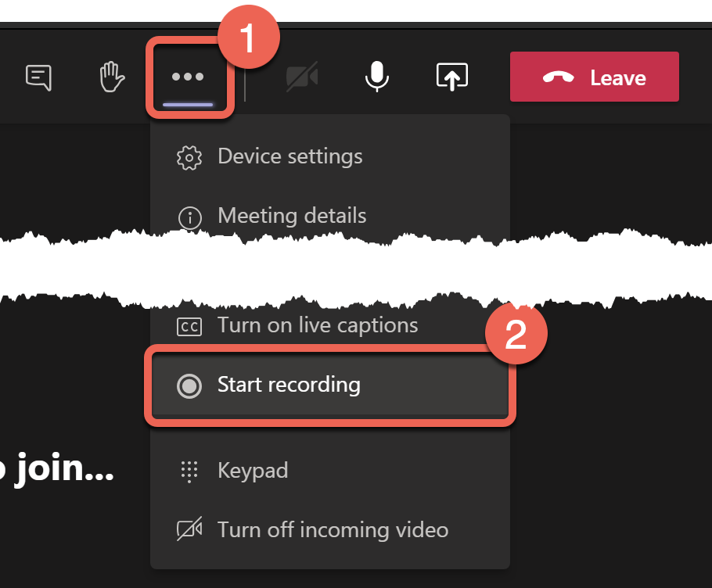The height and width of the screenshot is (588, 712).
Task: Click the crossed-out camera icon in menu
Action: coord(189,529)
